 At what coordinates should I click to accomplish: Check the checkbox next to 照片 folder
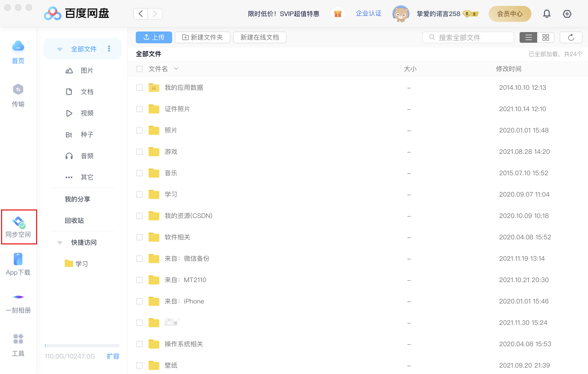pos(139,130)
